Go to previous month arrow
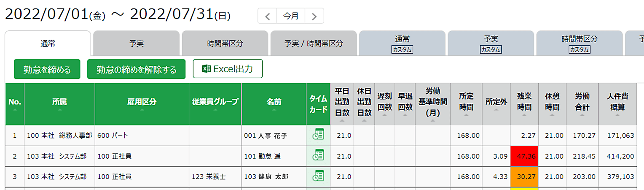The width and height of the screenshot is (644, 190). coord(267,16)
